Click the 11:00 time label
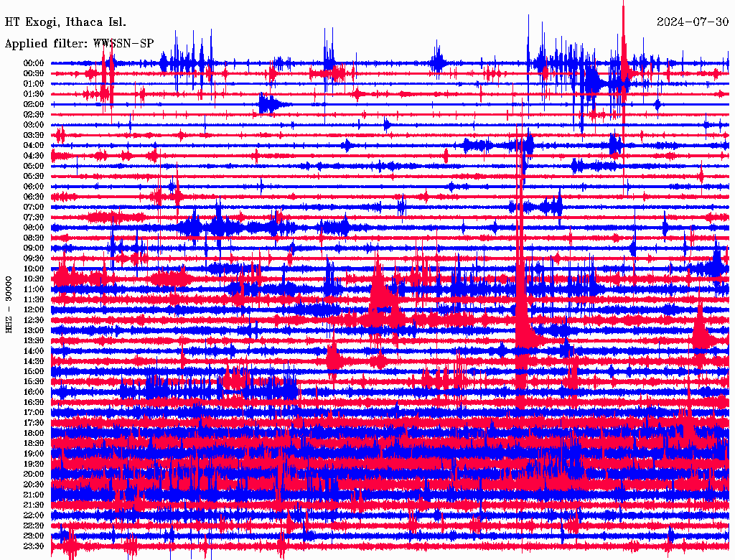This screenshot has height=560, width=735. pos(34,289)
